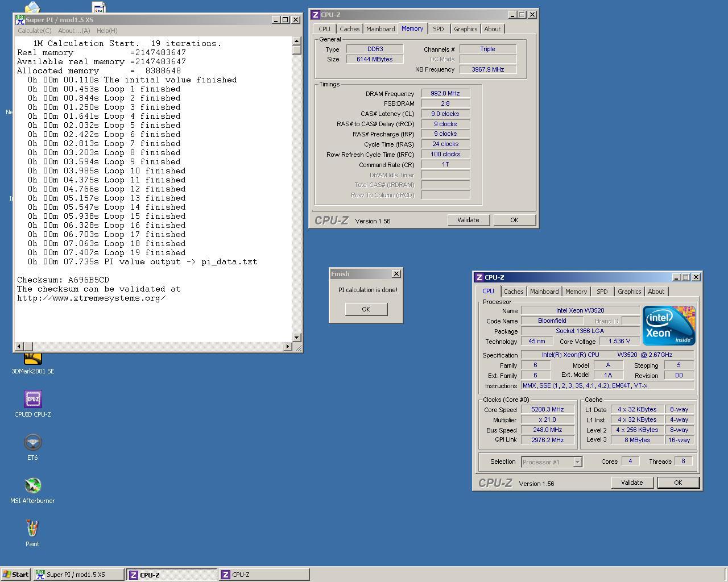Open the About...(A) menu in Super PI
728x582 pixels.
[74, 31]
